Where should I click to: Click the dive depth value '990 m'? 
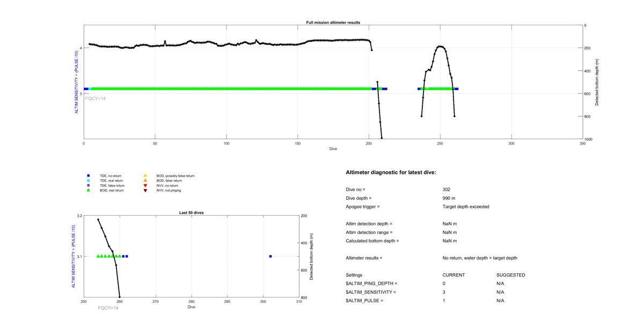pos(449,198)
